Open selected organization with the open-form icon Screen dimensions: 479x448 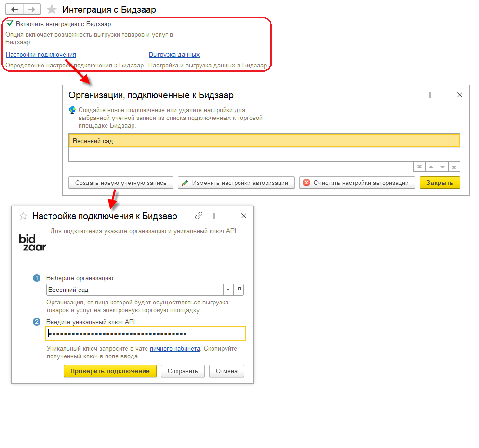click(x=239, y=290)
